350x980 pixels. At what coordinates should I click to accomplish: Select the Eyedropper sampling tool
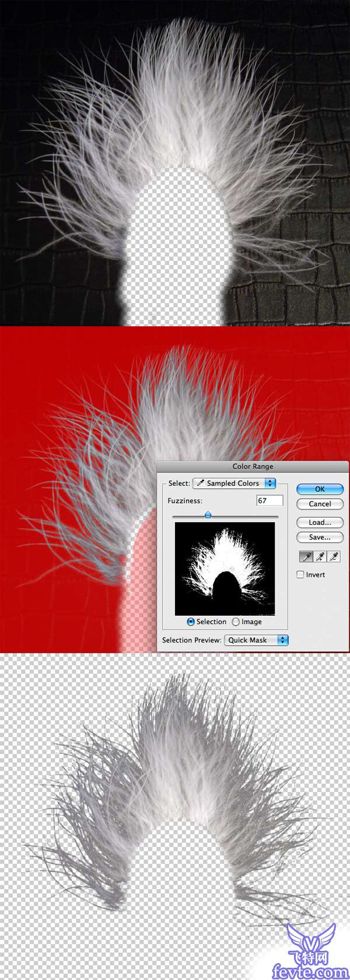[306, 557]
